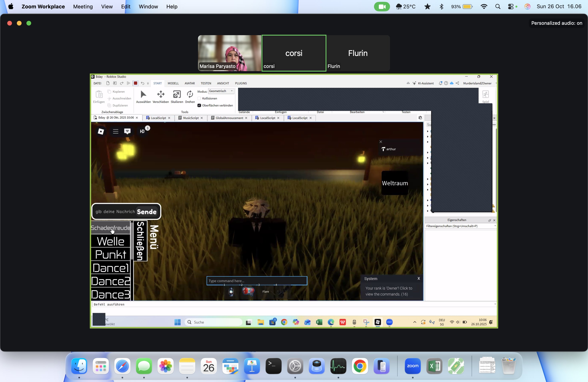The height and width of the screenshot is (382, 588).
Task: Uncheck Oberflächen verbinden checkbox
Action: pyautogui.click(x=199, y=105)
